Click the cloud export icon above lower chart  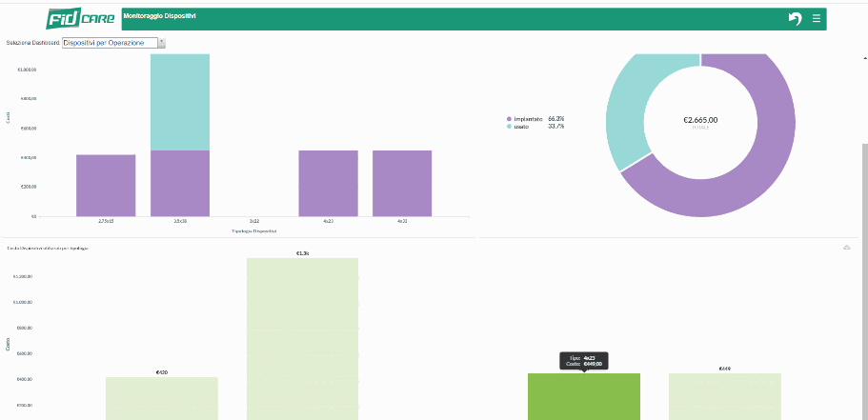(846, 248)
